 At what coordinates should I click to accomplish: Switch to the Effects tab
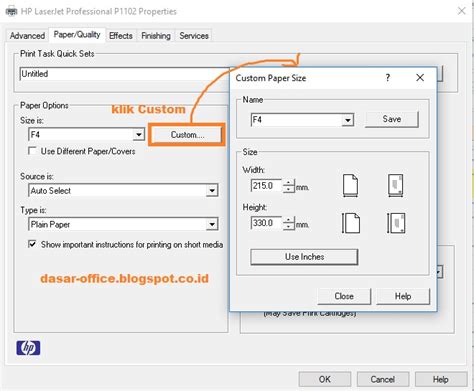(121, 36)
